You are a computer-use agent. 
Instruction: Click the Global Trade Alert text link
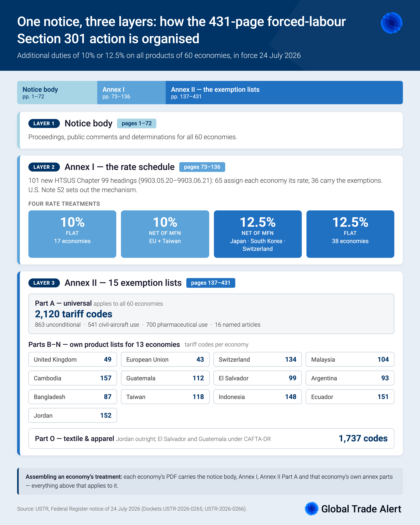[361, 509]
